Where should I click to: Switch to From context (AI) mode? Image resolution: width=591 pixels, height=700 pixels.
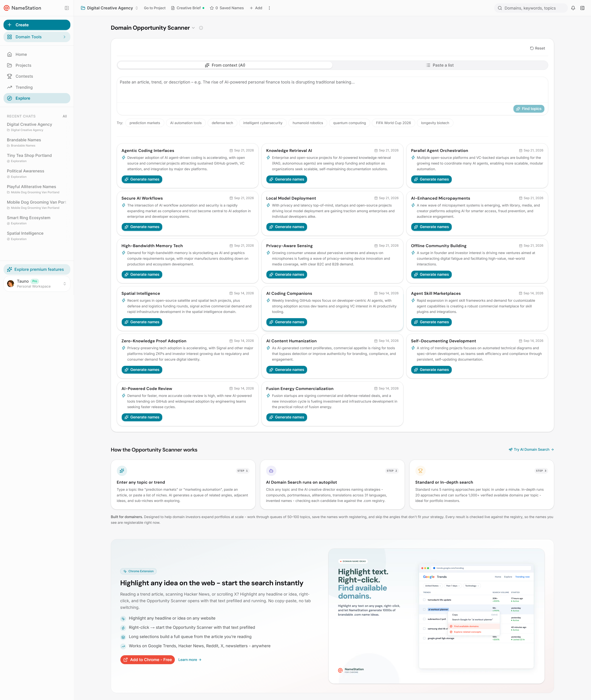(x=225, y=65)
